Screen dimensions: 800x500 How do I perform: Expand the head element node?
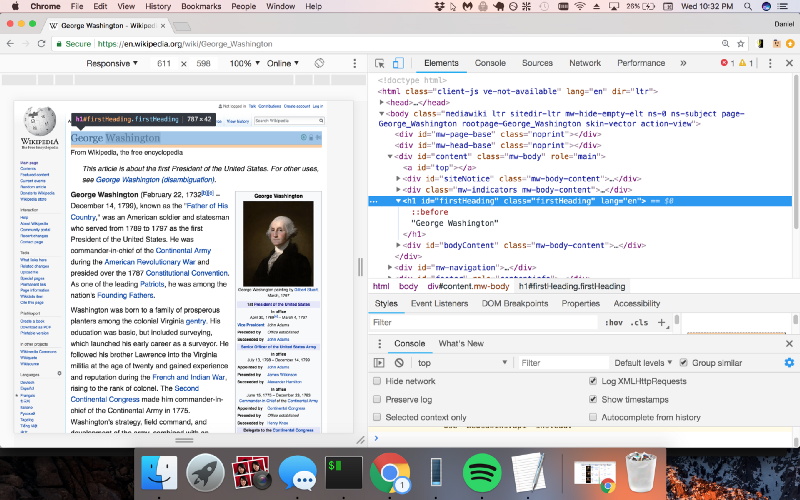382,103
